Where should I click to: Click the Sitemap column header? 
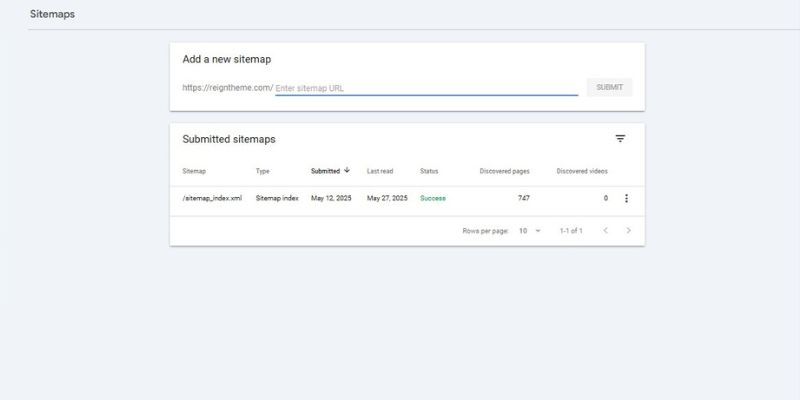click(194, 171)
